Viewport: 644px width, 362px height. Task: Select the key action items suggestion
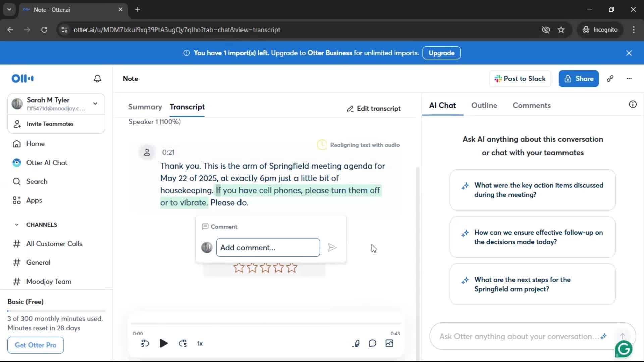pos(533,190)
